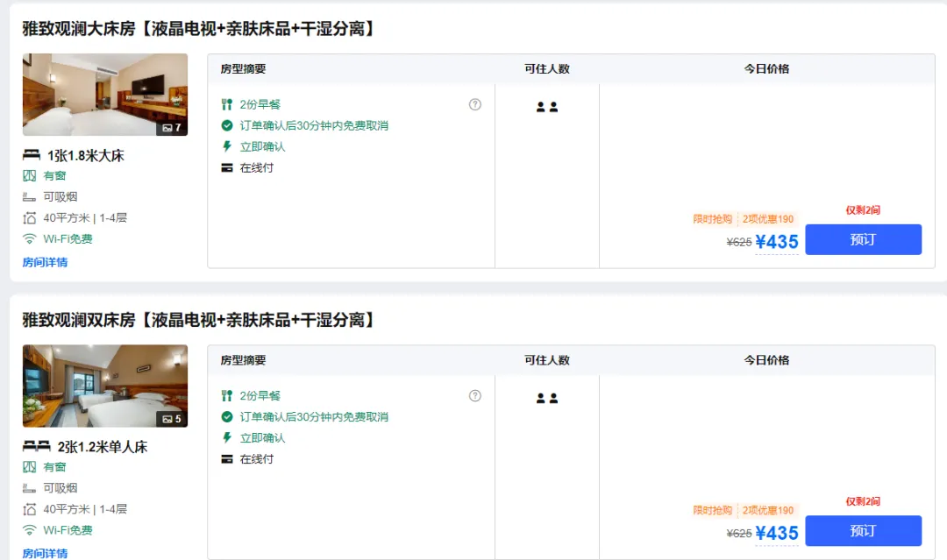Click the lightning icon beside twin room's 立即确认

pyautogui.click(x=227, y=437)
